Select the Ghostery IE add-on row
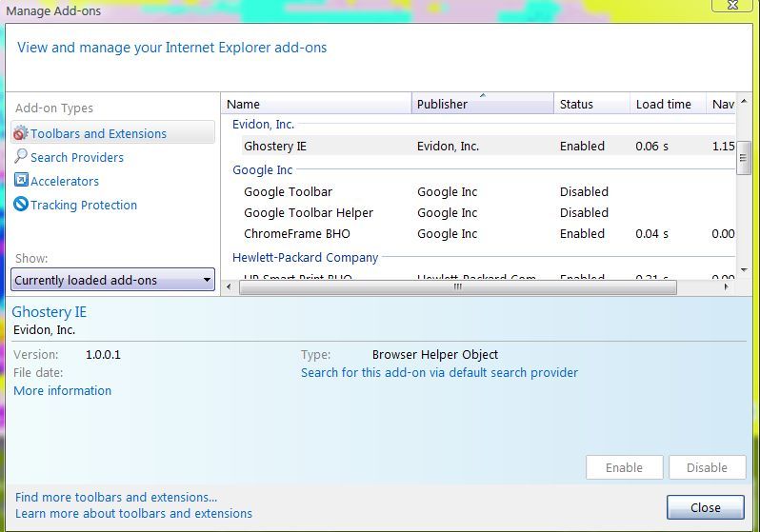The width and height of the screenshot is (760, 532). point(275,146)
